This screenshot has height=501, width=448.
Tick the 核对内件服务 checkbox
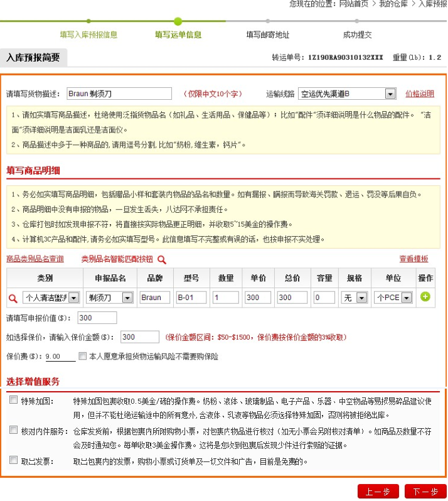coord(14,431)
